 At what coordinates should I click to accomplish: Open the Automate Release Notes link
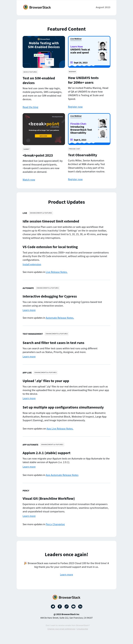pyautogui.click(x=60, y=318)
